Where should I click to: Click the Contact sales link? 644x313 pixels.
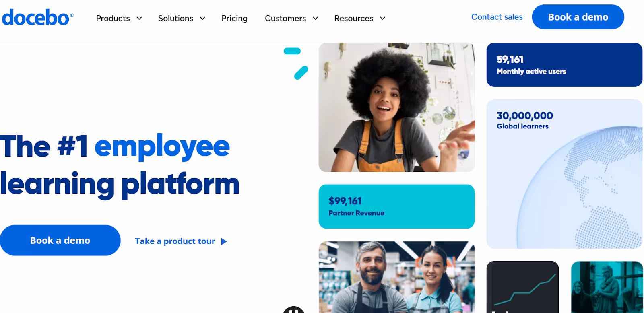pos(497,17)
